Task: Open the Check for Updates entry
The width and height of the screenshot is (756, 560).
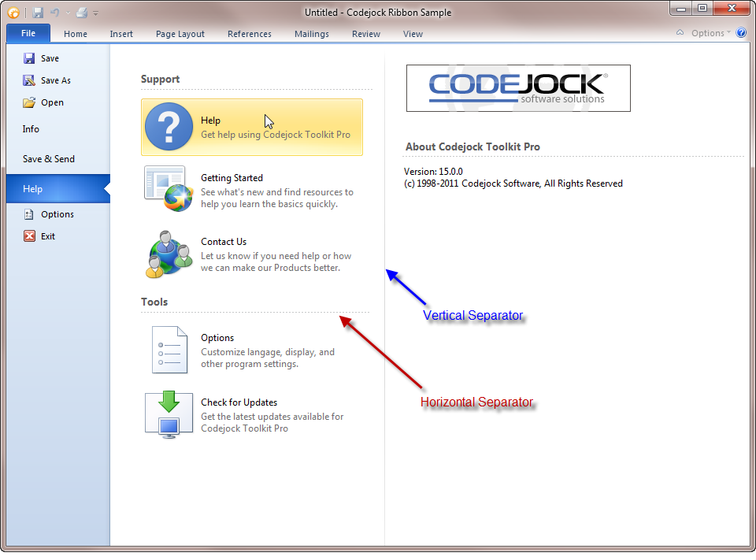Action: pyautogui.click(x=252, y=415)
